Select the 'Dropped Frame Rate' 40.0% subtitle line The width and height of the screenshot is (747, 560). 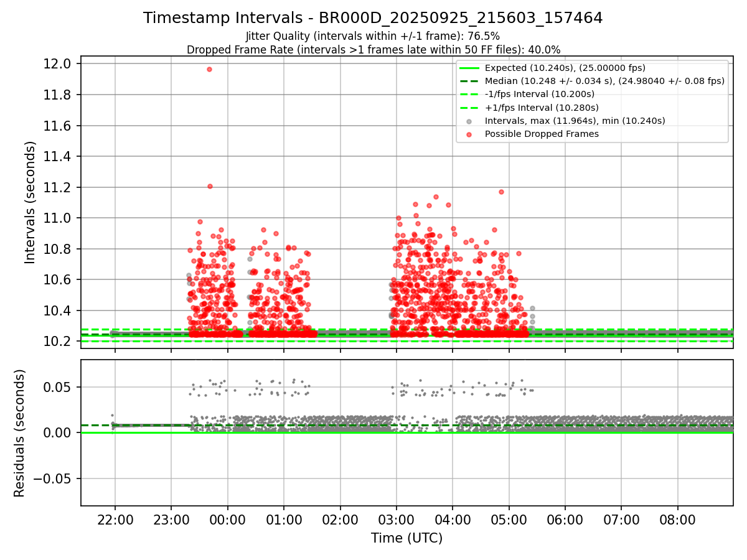click(x=374, y=50)
